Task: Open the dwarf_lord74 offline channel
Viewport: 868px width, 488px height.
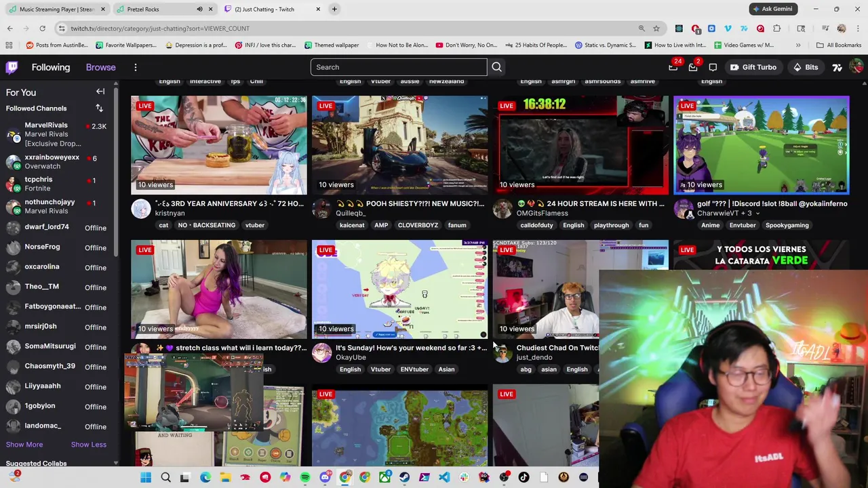Action: click(x=58, y=227)
